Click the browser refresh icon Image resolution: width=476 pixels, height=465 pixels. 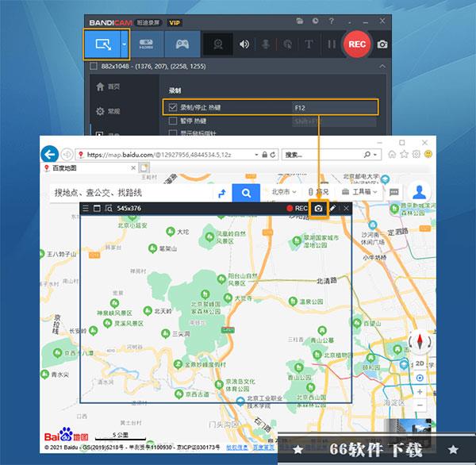[273, 155]
